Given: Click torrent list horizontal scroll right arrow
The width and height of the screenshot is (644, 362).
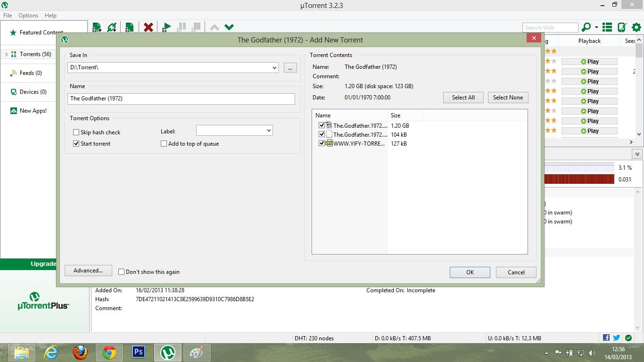Looking at the screenshot, I should [x=632, y=142].
